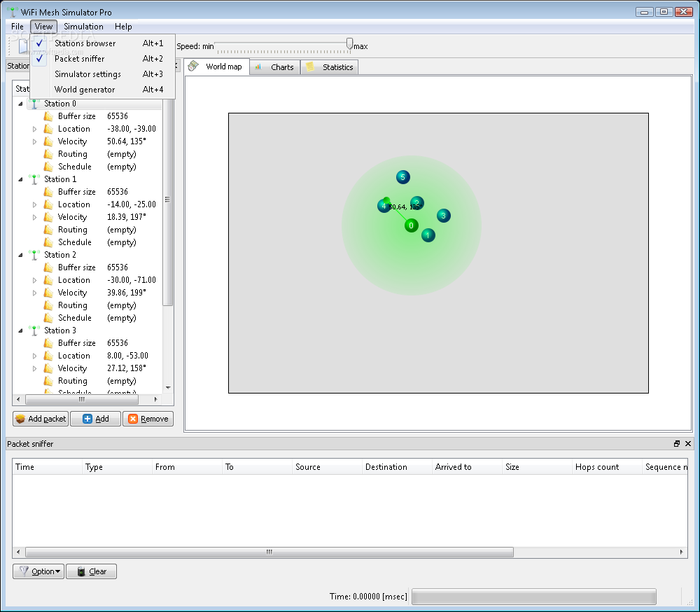700x612 pixels.
Task: Expand Station 0 Velocity entry
Action: pos(34,141)
